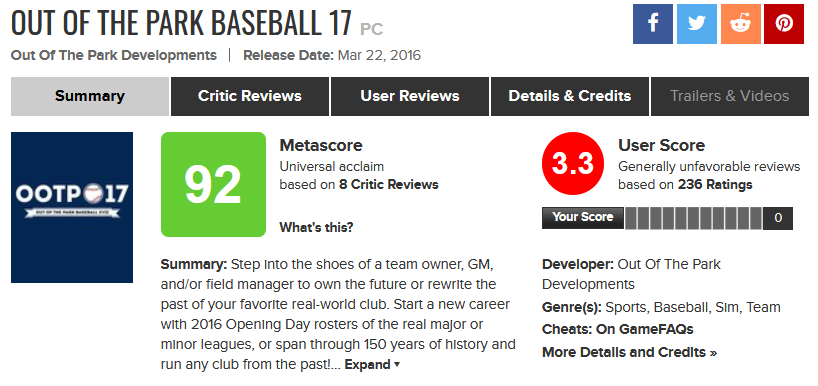This screenshot has width=818, height=386.
Task: Set Your Score on the rating bar
Action: click(x=693, y=219)
